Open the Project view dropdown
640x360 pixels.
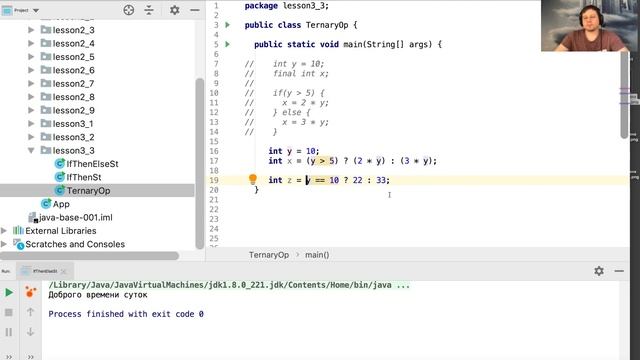point(36,10)
